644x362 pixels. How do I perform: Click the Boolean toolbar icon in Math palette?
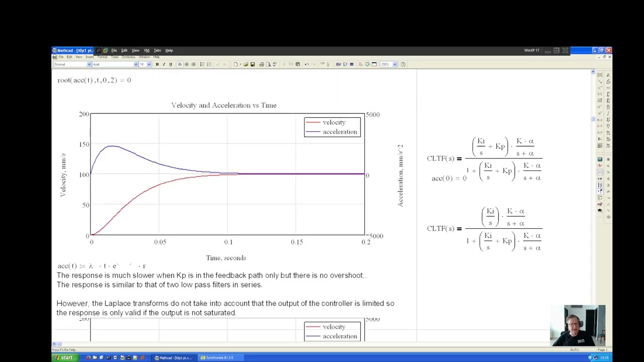(600, 191)
